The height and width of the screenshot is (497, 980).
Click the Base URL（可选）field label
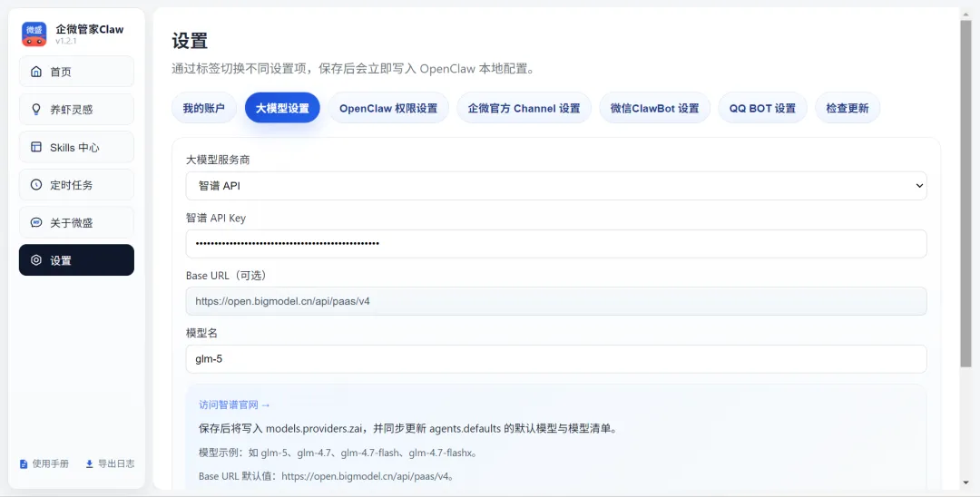pos(229,276)
